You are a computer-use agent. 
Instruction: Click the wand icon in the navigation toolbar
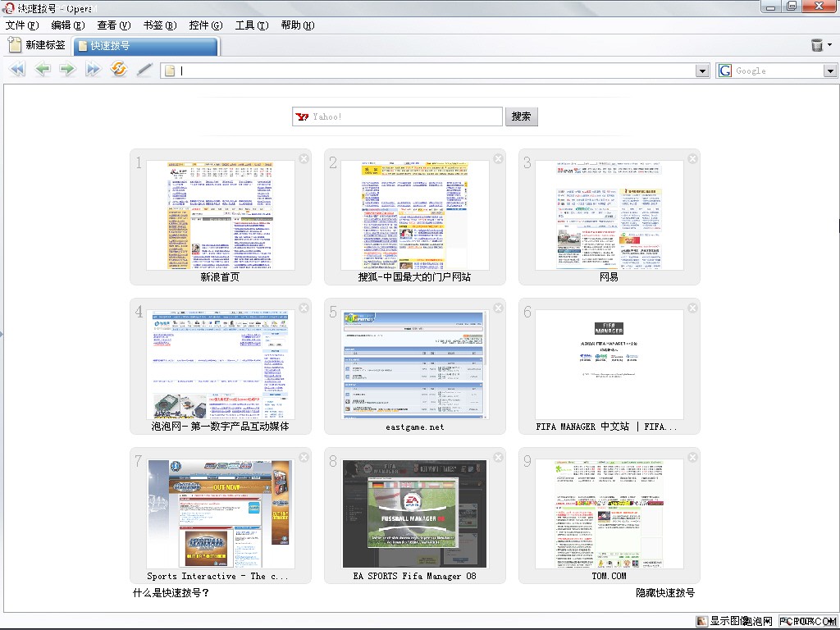point(144,70)
